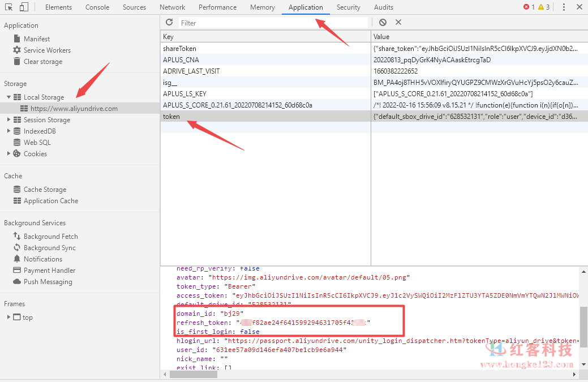This screenshot has width=588, height=382.
Task: Click the red error count icon
Action: pos(526,7)
